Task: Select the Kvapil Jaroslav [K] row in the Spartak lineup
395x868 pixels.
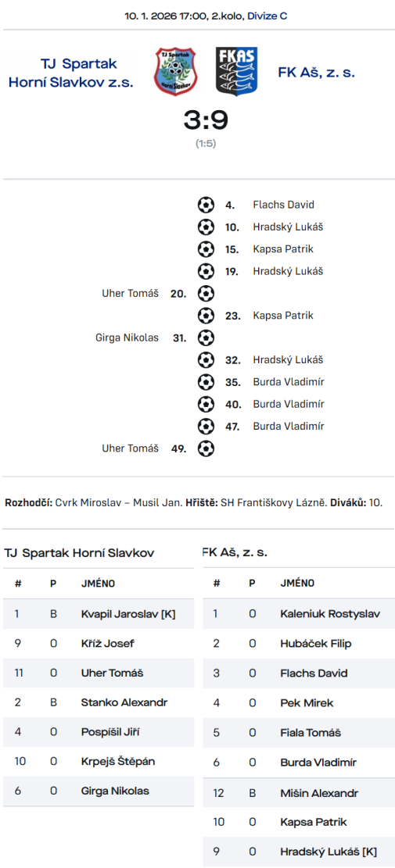Action: click(99, 614)
